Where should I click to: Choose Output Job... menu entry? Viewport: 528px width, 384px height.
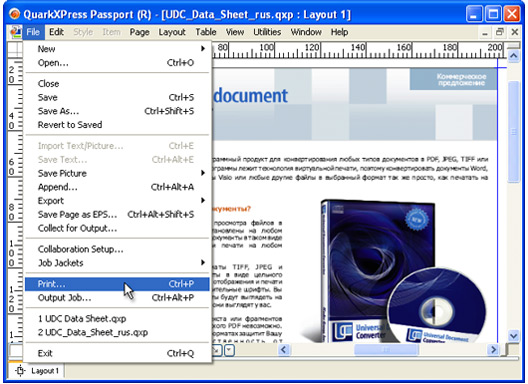click(117, 298)
